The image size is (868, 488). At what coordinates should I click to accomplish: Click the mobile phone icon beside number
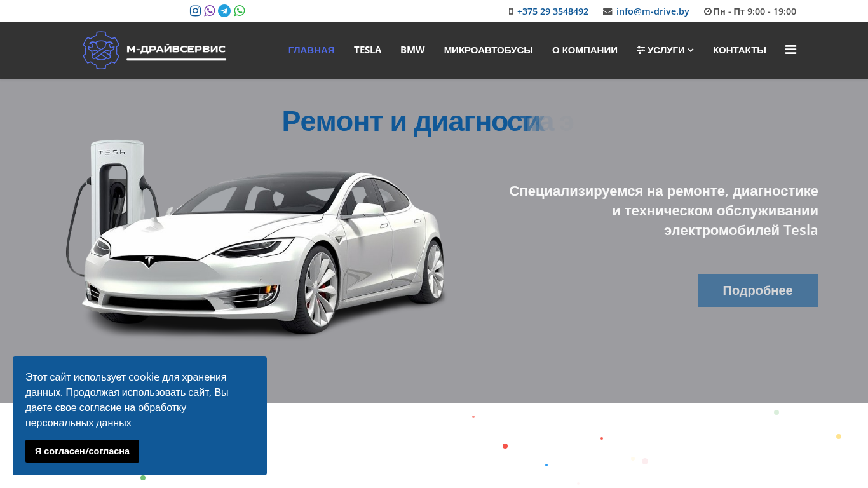pyautogui.click(x=511, y=11)
